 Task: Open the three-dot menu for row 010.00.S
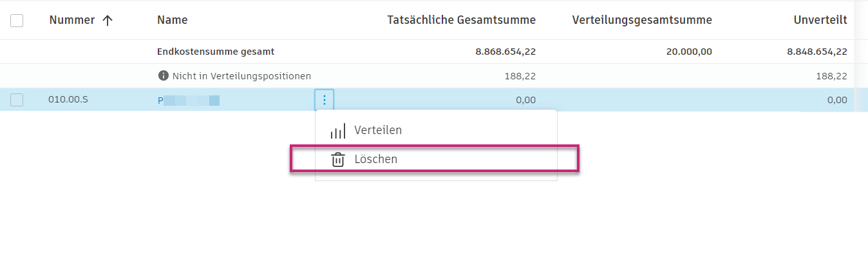click(x=325, y=100)
